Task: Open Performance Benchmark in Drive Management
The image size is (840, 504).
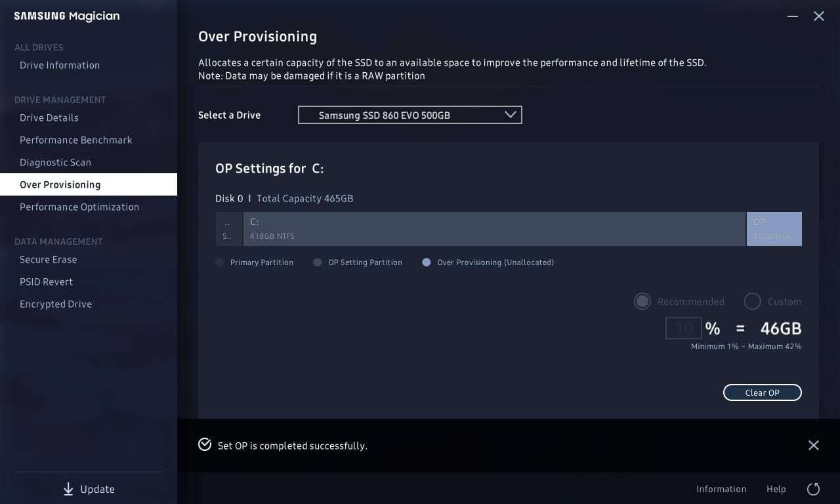Action: click(x=75, y=140)
